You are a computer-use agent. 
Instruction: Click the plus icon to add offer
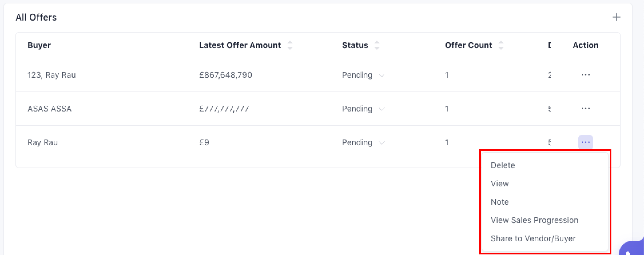click(616, 17)
